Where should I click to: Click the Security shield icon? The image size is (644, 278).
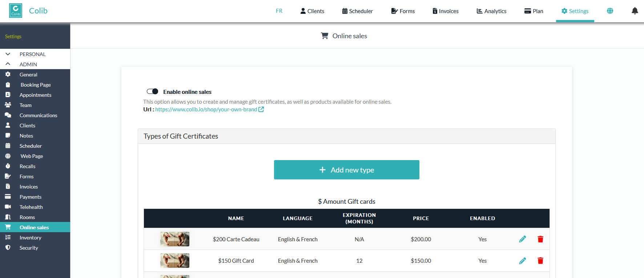[x=8, y=247]
